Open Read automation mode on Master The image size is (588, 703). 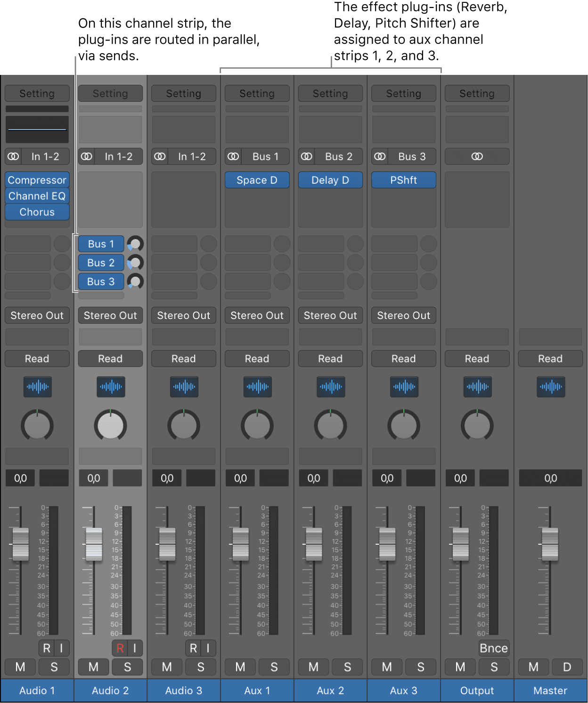551,359
